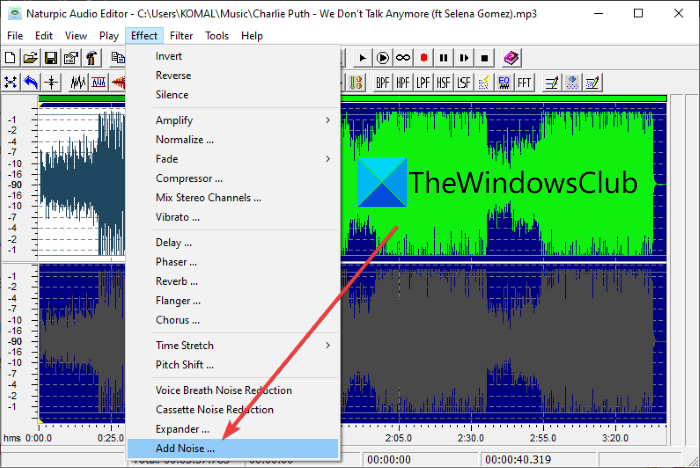This screenshot has width=700, height=468.
Task: Open the FFT filter icon
Action: point(525,83)
